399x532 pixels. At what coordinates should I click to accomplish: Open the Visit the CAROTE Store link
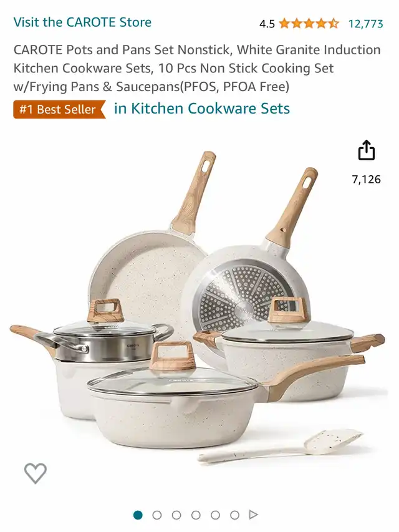tap(82, 22)
